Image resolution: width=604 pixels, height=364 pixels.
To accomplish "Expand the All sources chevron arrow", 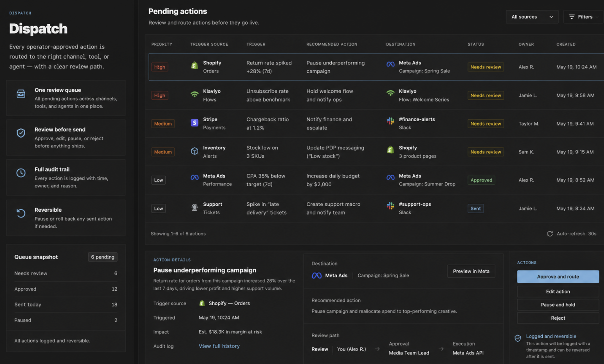I will (551, 17).
